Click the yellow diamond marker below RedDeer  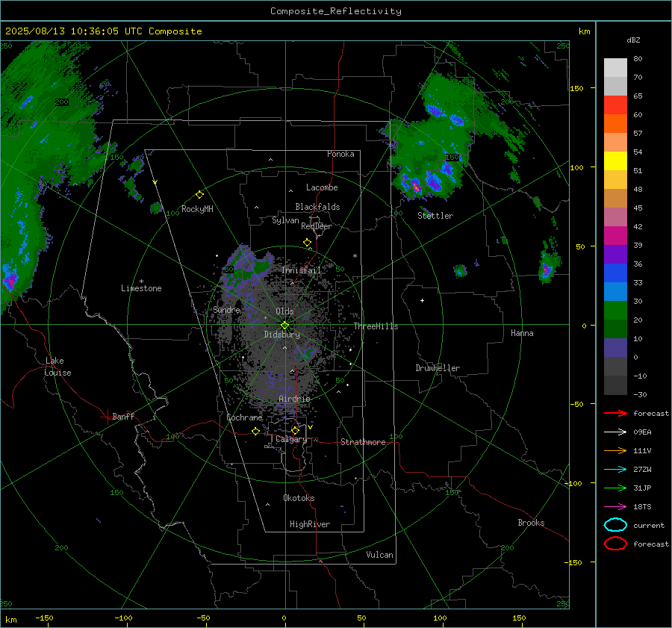point(307,243)
